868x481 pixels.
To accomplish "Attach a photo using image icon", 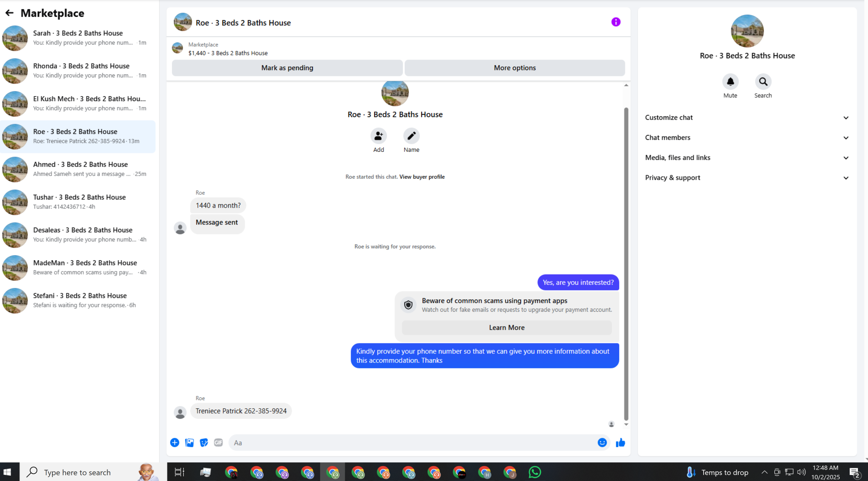I will pyautogui.click(x=189, y=443).
